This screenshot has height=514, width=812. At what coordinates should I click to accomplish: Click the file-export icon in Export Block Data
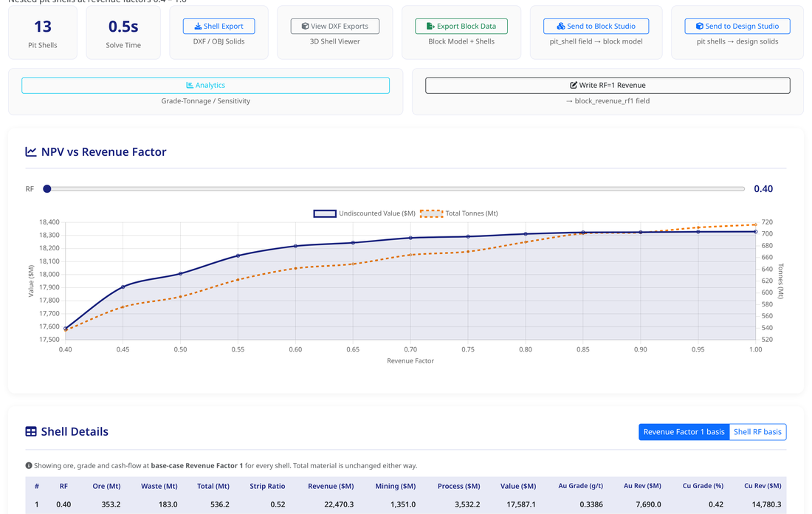[430, 26]
